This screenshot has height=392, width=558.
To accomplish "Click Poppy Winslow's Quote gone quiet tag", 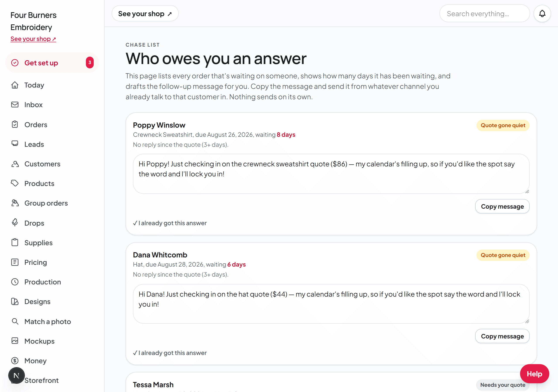I will tap(503, 125).
